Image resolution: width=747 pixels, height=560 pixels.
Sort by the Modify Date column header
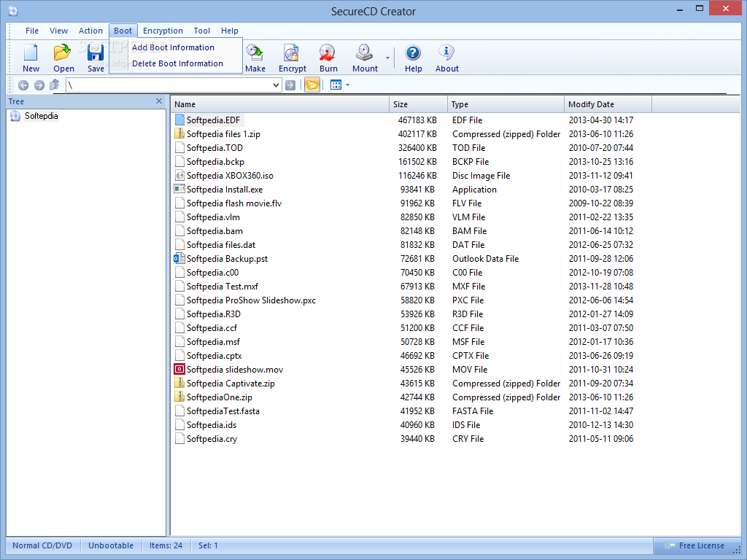click(x=608, y=104)
